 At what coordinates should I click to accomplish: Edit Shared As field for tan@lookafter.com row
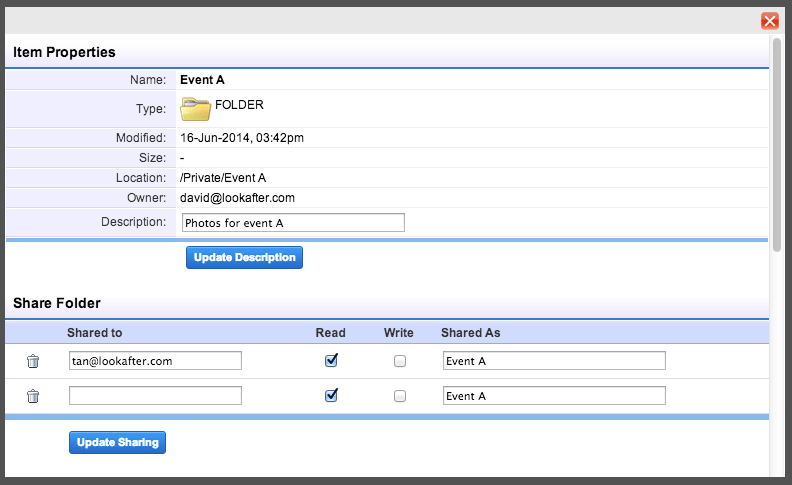pos(553,361)
